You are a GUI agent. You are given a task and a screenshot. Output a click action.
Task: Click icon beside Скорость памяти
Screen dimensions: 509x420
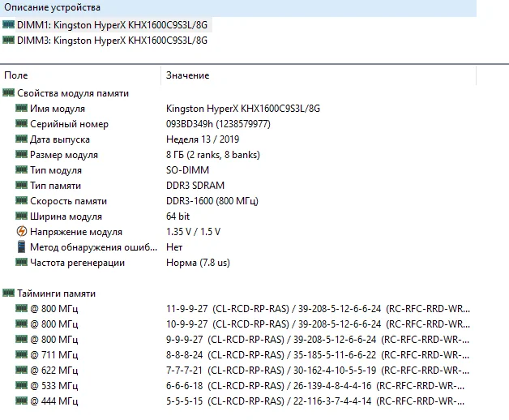click(21, 200)
